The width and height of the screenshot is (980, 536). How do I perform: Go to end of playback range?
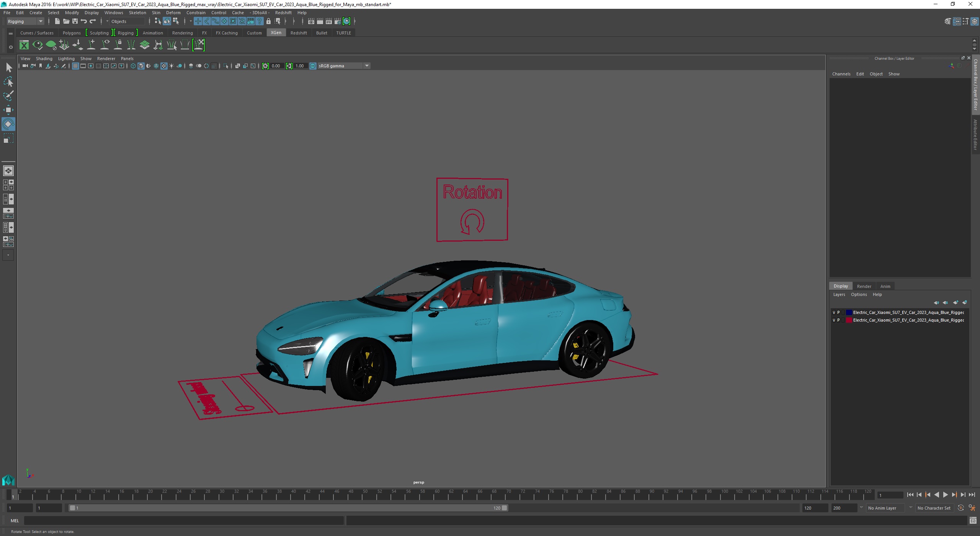(972, 495)
